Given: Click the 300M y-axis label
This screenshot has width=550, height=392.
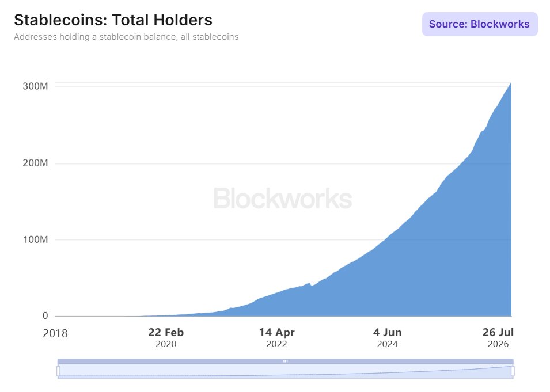Looking at the screenshot, I should [x=36, y=86].
